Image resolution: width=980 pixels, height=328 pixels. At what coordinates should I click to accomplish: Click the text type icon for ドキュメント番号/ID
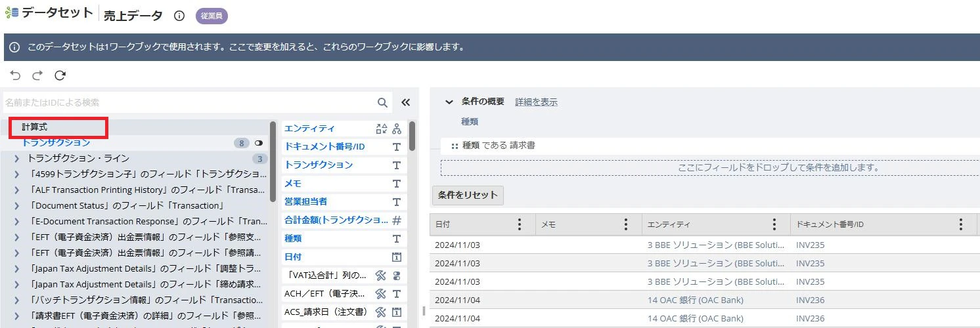[x=396, y=147]
